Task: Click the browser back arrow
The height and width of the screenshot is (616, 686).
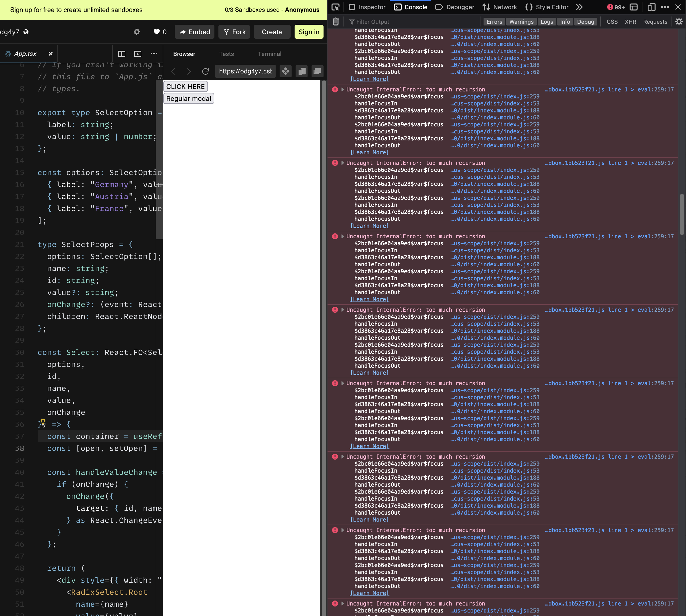Action: click(x=173, y=71)
